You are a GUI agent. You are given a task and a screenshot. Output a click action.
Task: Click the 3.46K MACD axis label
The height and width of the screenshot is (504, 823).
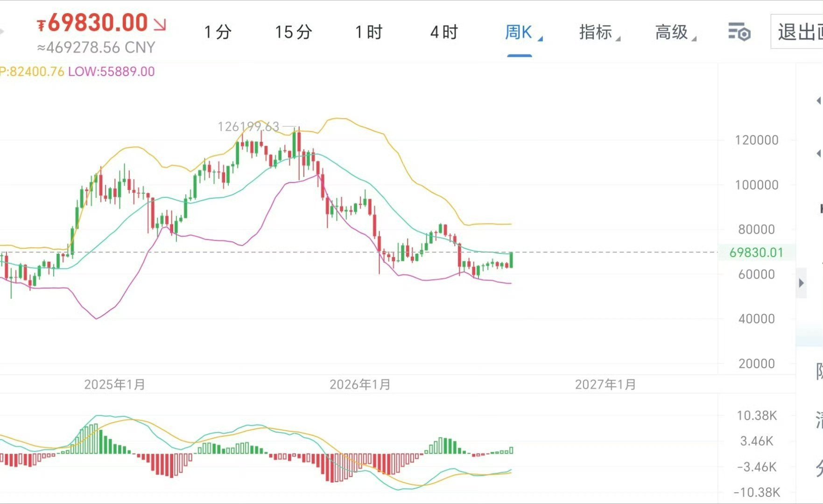757,441
